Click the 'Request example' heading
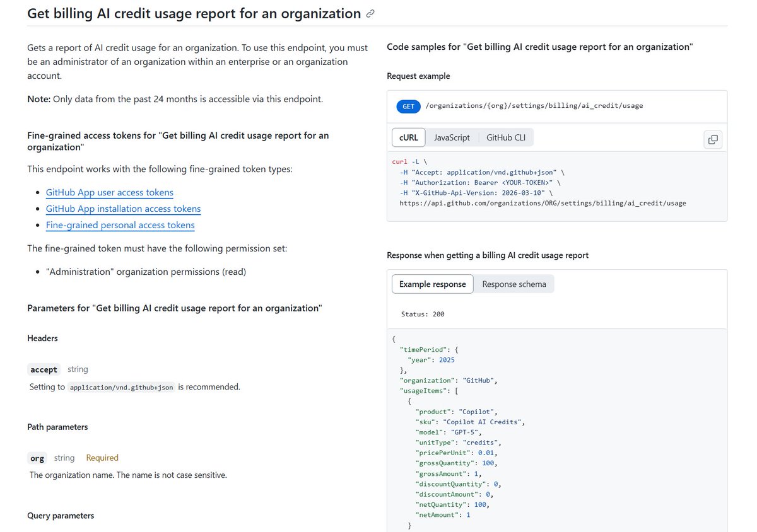The width and height of the screenshot is (757, 532). coord(418,76)
